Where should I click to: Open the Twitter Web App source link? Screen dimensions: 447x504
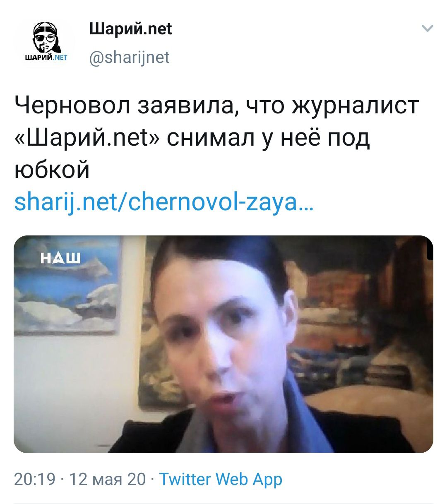221,479
